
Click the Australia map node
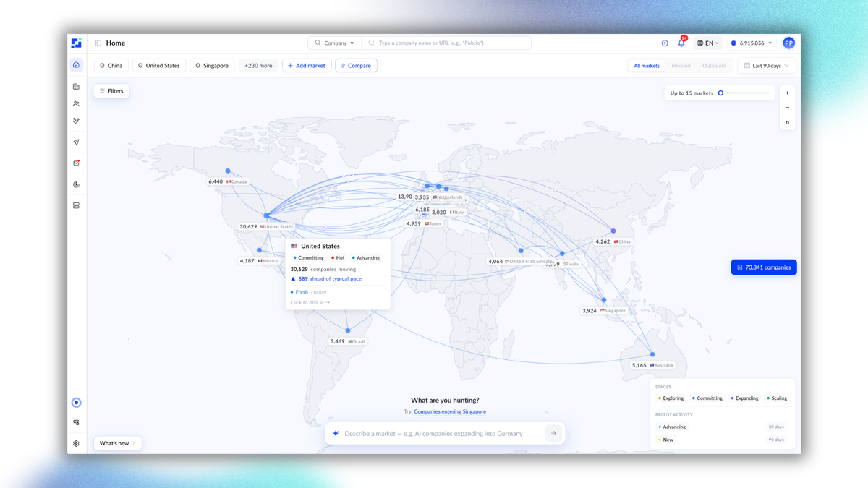[652, 354]
